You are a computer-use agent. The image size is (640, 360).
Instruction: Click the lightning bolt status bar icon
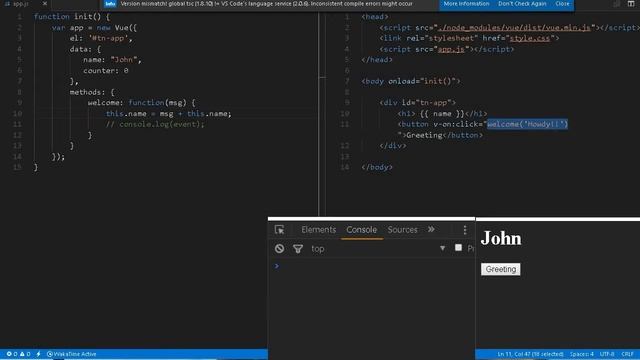click(38, 354)
